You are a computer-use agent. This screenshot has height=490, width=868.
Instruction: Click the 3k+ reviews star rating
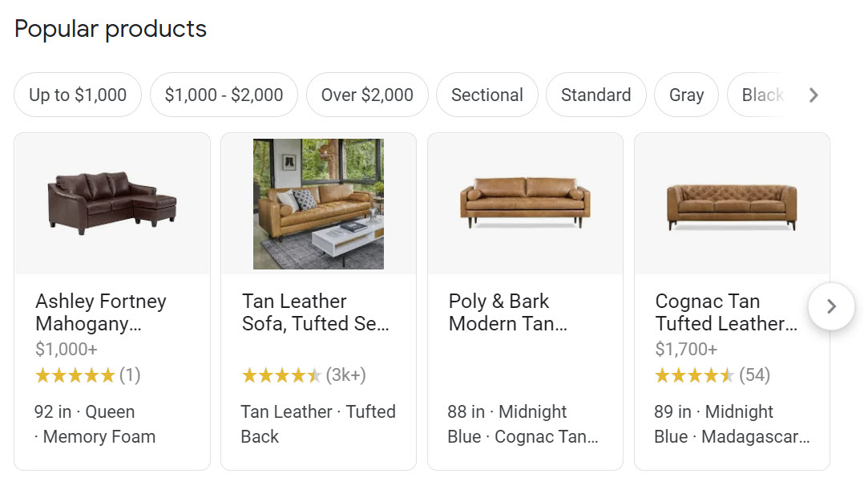(x=303, y=375)
